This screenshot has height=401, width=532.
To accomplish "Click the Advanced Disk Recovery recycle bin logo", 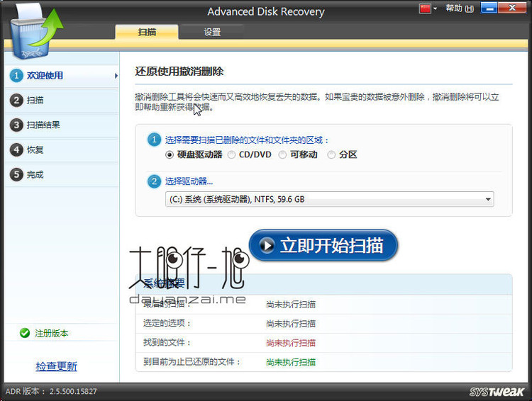I will (x=35, y=31).
